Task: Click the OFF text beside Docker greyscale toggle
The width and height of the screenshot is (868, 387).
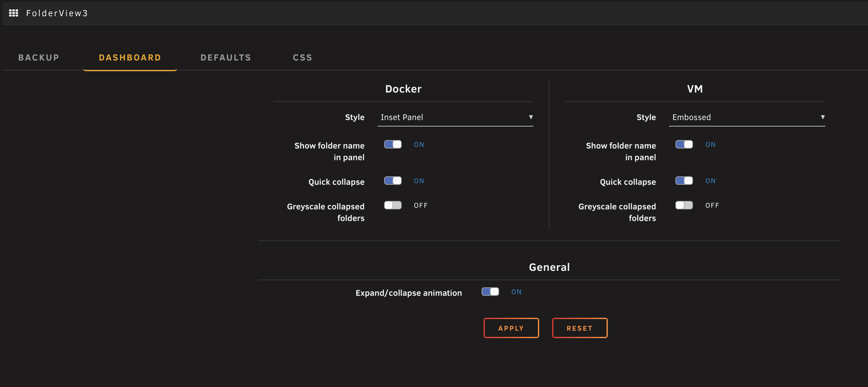Action: pyautogui.click(x=420, y=205)
